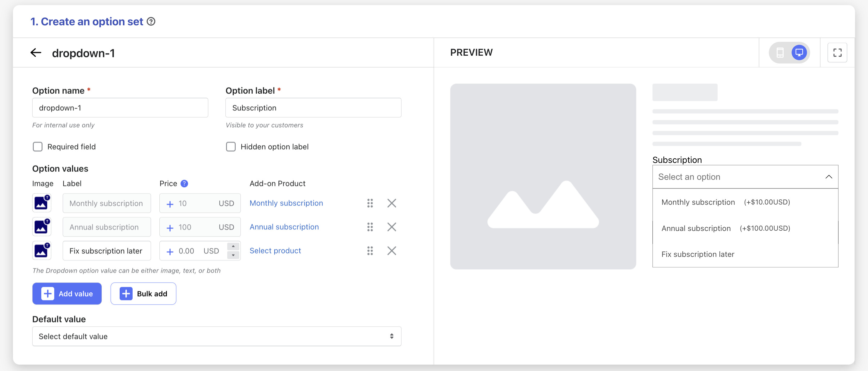Image resolution: width=868 pixels, height=371 pixels.
Task: Open help icon beside Create an option set
Action: [151, 22]
